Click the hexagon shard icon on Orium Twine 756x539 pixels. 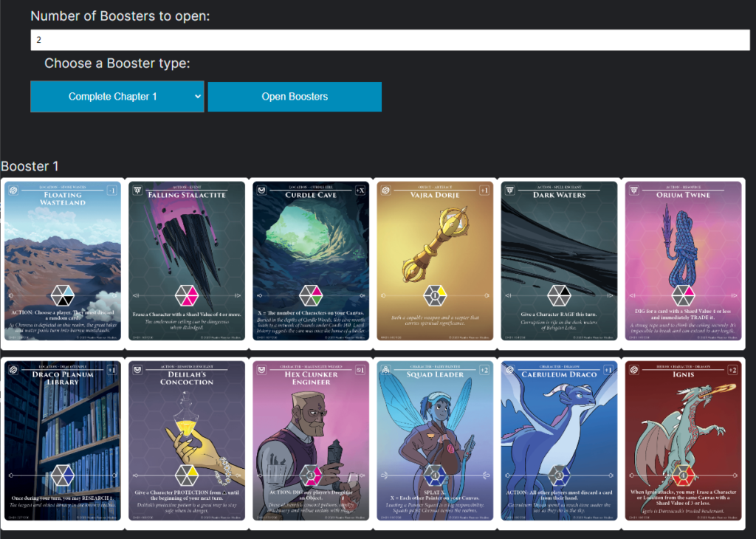coord(683,295)
